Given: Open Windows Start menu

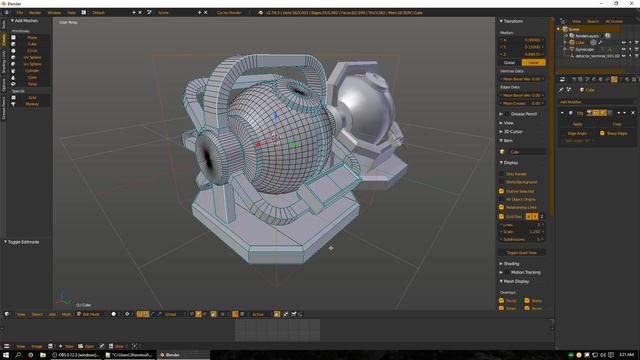Looking at the screenshot, I should [6, 355].
